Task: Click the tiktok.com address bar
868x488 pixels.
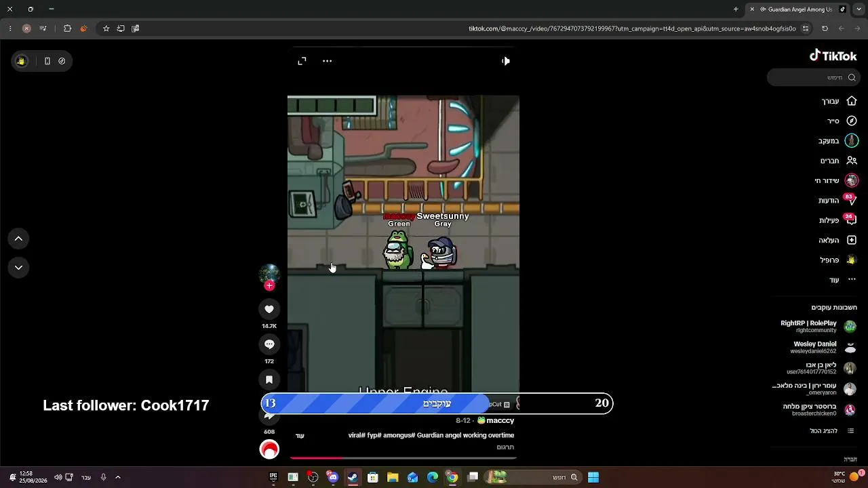Action: [632, 28]
